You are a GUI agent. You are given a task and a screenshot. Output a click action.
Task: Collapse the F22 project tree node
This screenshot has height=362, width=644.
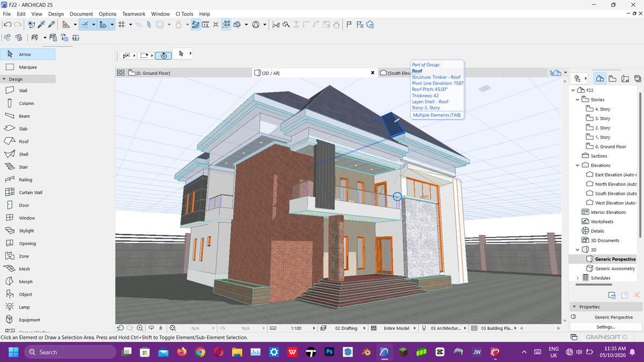pos(573,91)
